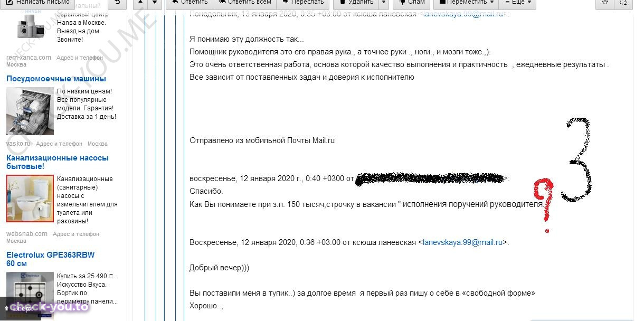Click lanevskaya.99@mail.ru in the 12 января 0:36 header
The height and width of the screenshot is (321, 644).
[463, 242]
